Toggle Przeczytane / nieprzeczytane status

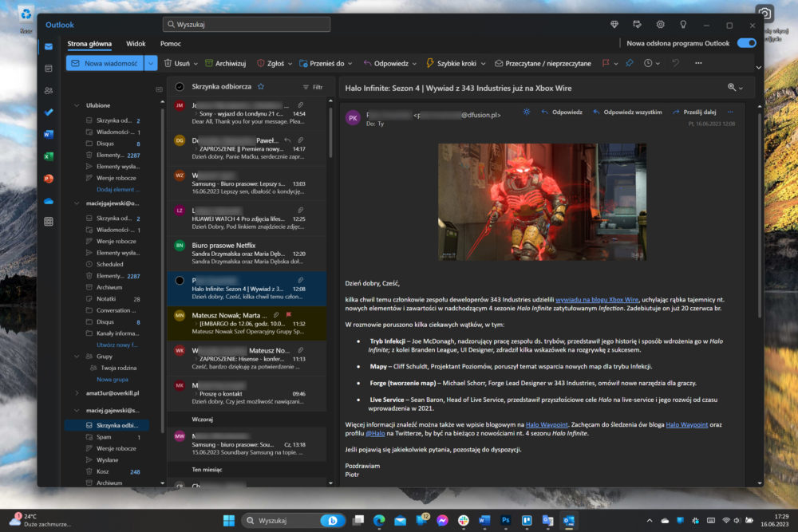click(x=543, y=63)
